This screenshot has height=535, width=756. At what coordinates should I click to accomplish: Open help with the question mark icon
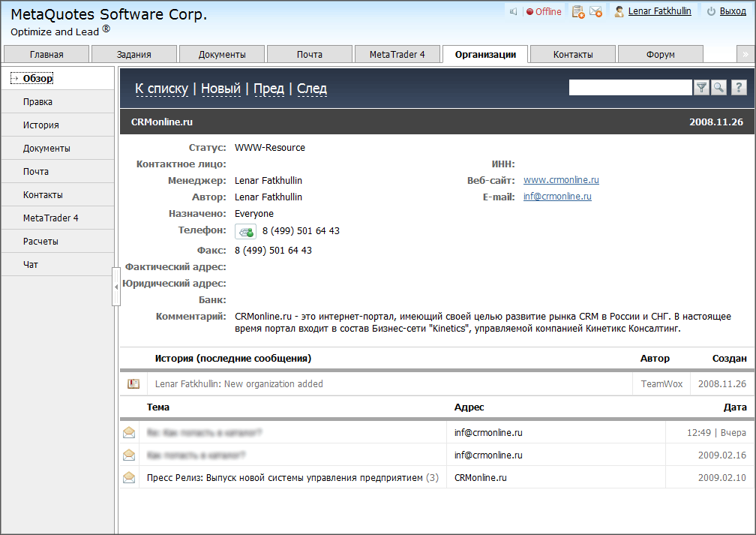[x=739, y=87]
